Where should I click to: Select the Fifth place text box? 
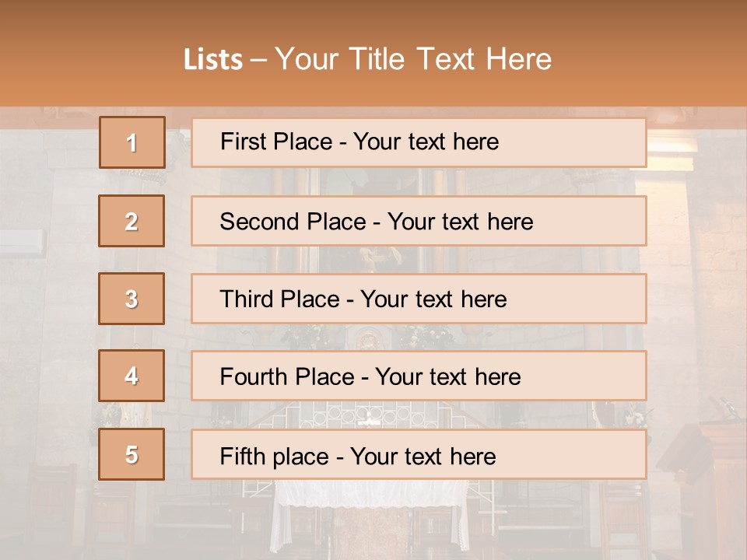(419, 454)
